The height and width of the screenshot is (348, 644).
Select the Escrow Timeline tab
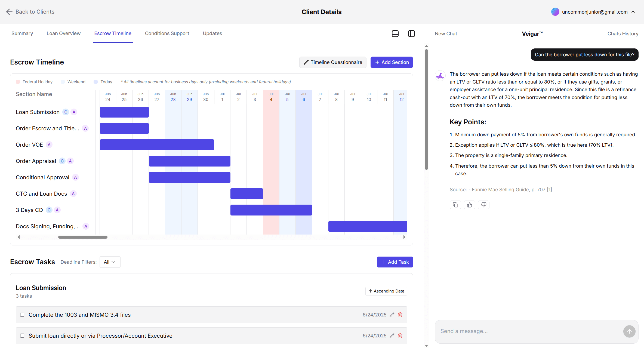pyautogui.click(x=113, y=33)
